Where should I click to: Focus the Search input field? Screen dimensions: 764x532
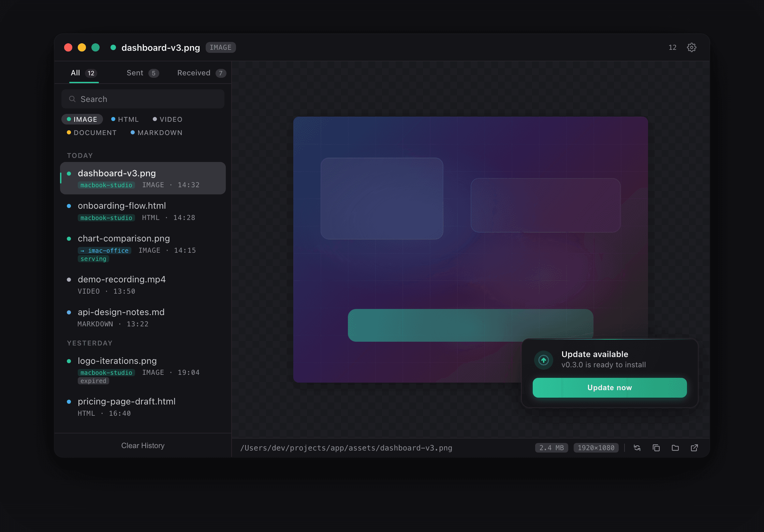(143, 99)
